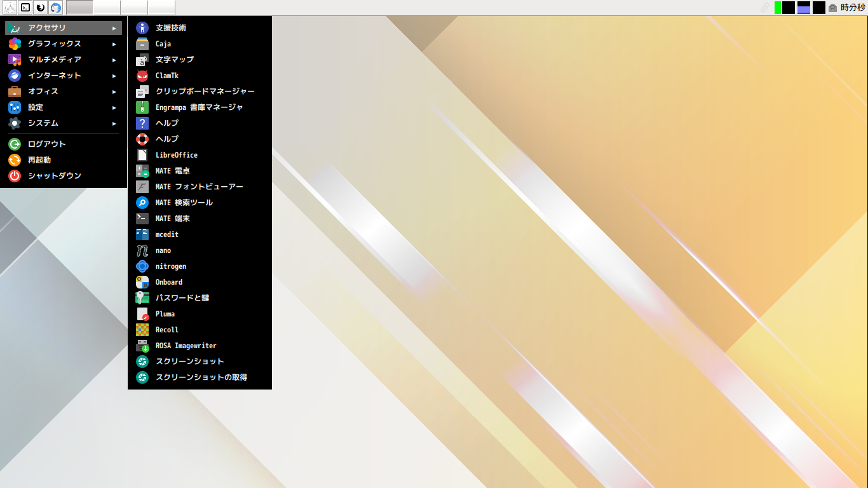The image size is (868, 488).
Task: Expand システム submenu arrow
Action: pos(114,123)
